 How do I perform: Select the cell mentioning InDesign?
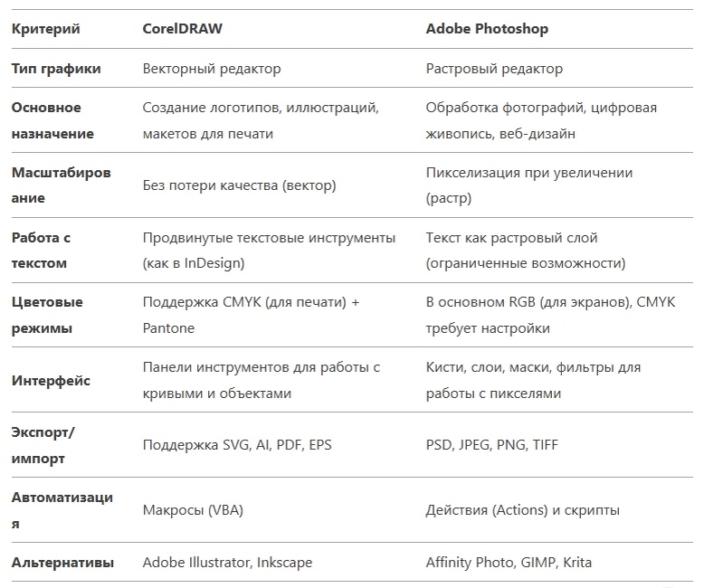pos(269,250)
